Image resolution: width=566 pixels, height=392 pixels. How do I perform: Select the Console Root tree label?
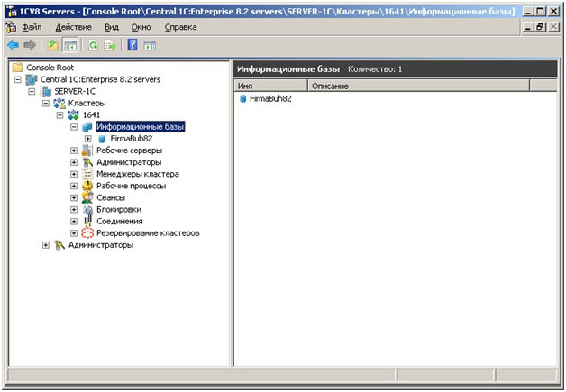tap(50, 68)
